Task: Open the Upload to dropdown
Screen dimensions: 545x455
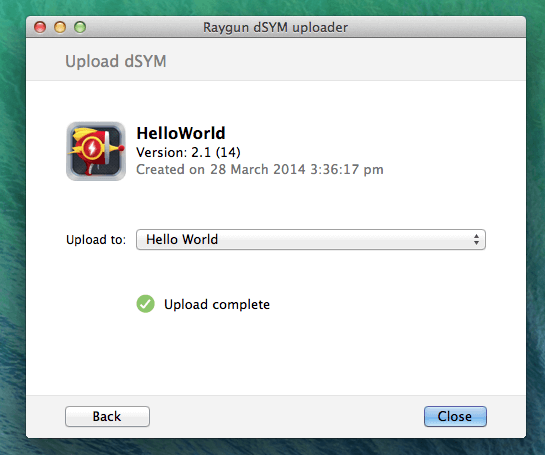Action: [x=311, y=239]
